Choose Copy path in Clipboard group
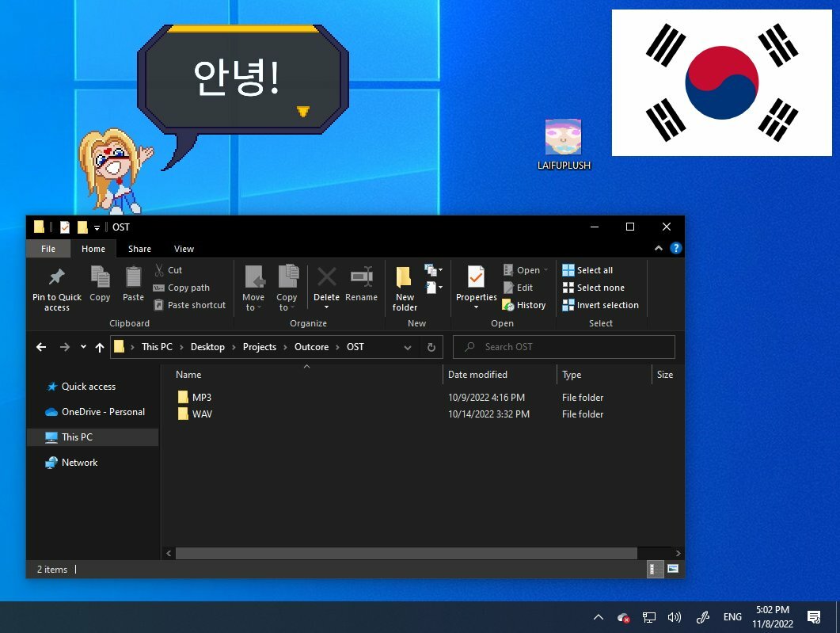Screen dimensions: 840x633 tap(181, 288)
